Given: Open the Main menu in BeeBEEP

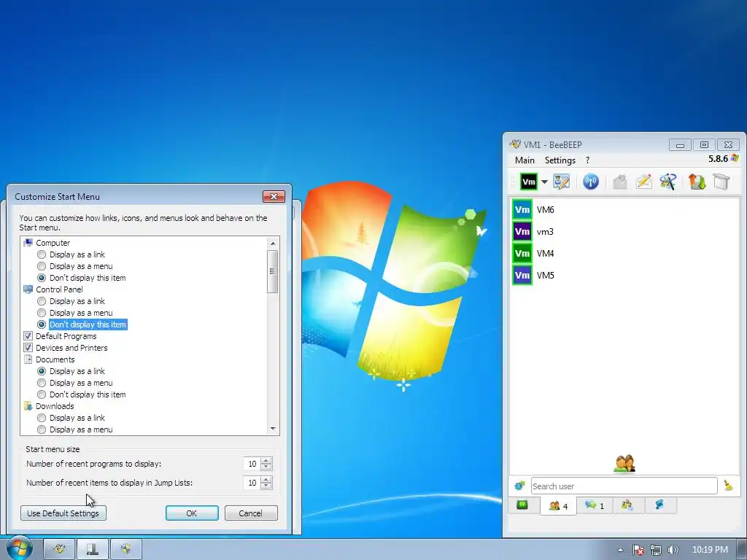Looking at the screenshot, I should click(525, 160).
